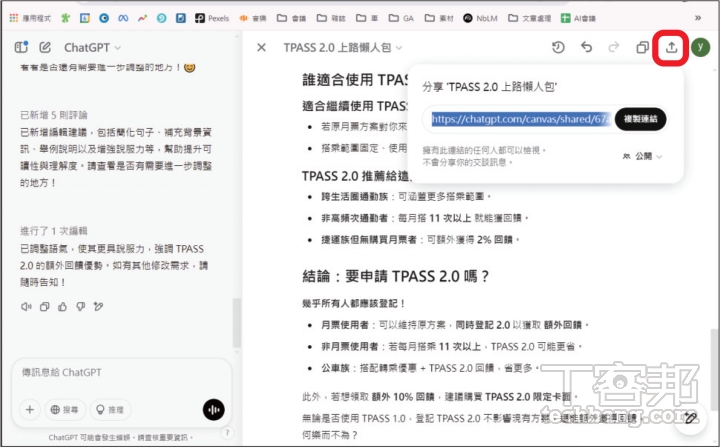The width and height of the screenshot is (720, 448).
Task: Open the 文章處理 bookmark folder
Action: point(529,18)
